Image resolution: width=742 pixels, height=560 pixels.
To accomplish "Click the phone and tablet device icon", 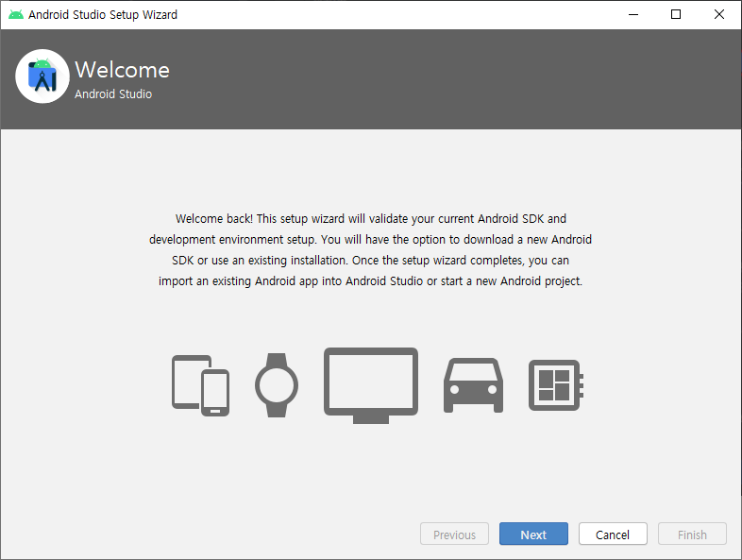I will click(x=201, y=385).
